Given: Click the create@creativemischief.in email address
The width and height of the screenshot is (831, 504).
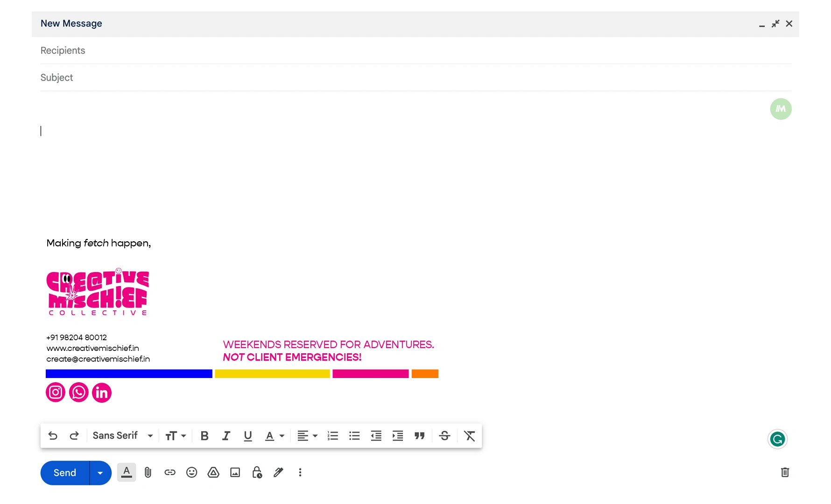Looking at the screenshot, I should pyautogui.click(x=98, y=359).
